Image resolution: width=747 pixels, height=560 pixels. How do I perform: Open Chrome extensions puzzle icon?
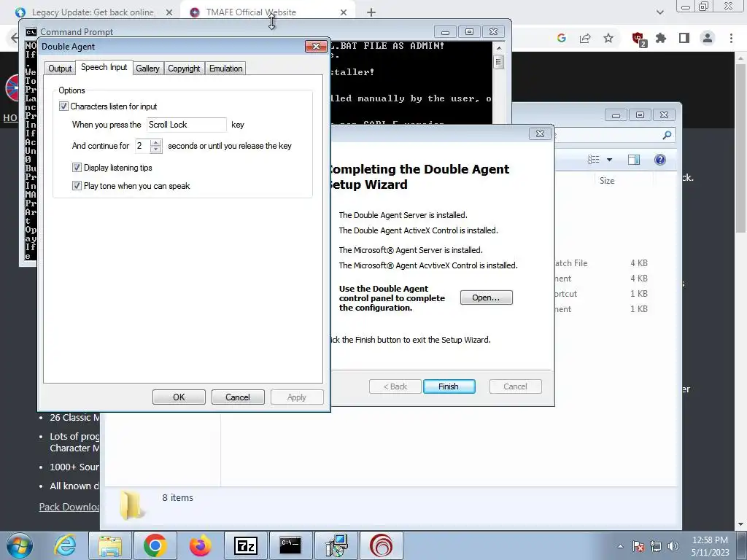point(661,38)
